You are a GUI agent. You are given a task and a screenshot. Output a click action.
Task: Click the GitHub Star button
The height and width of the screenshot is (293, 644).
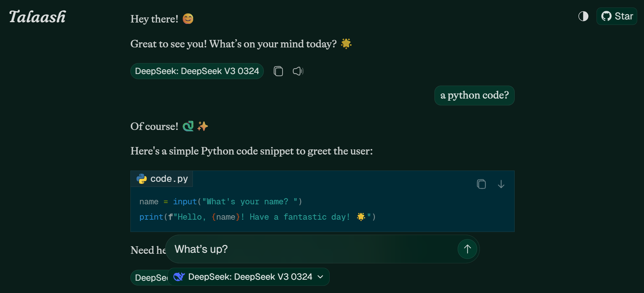tap(617, 16)
